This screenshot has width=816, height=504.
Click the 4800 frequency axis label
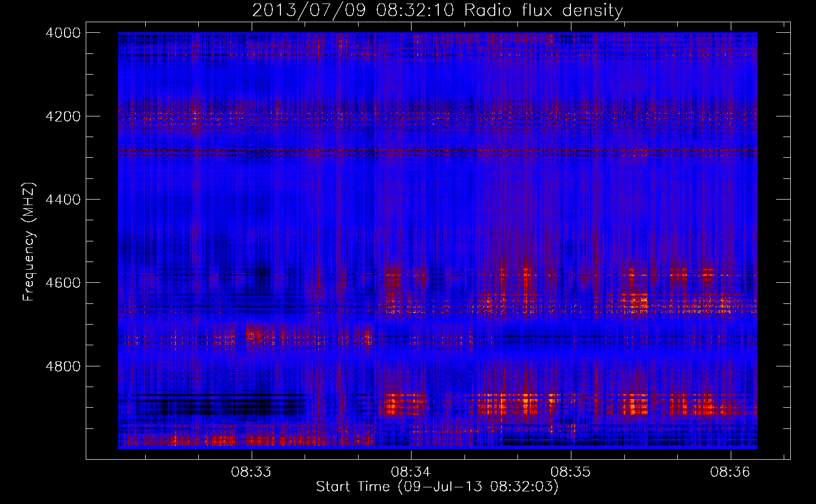pos(63,366)
